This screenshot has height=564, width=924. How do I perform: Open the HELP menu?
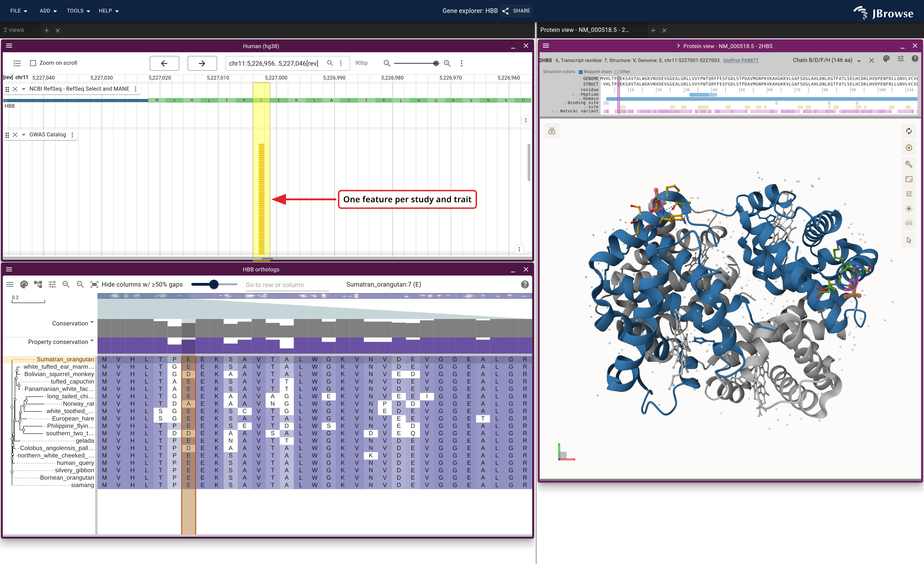point(108,11)
